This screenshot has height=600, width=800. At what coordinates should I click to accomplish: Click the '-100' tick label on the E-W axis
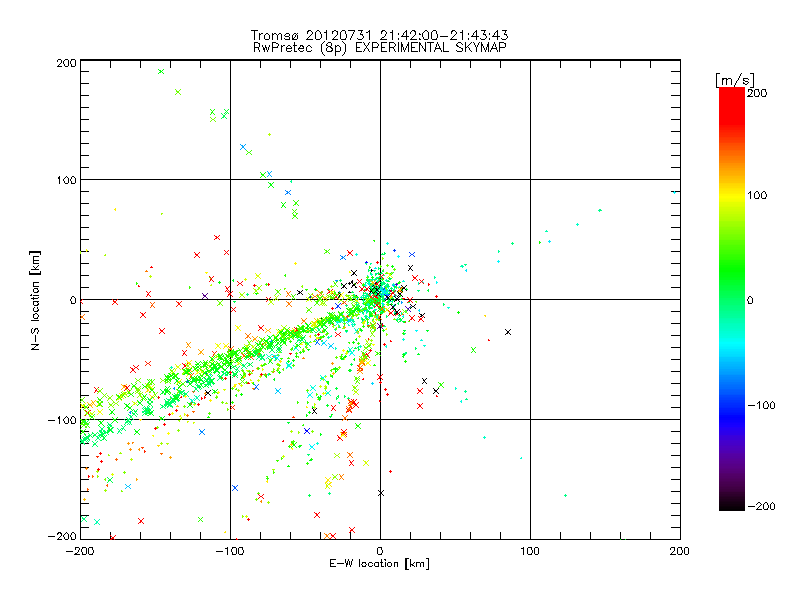coord(230,551)
